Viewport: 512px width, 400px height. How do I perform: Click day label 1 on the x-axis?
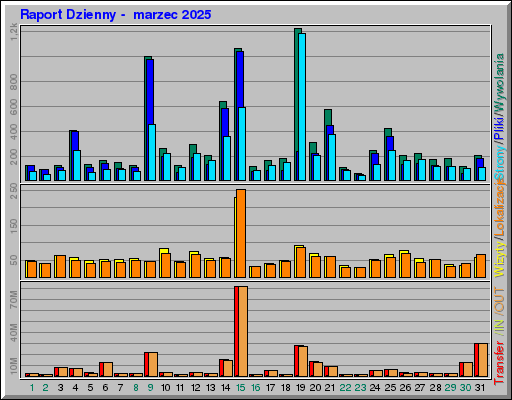[x=32, y=388]
